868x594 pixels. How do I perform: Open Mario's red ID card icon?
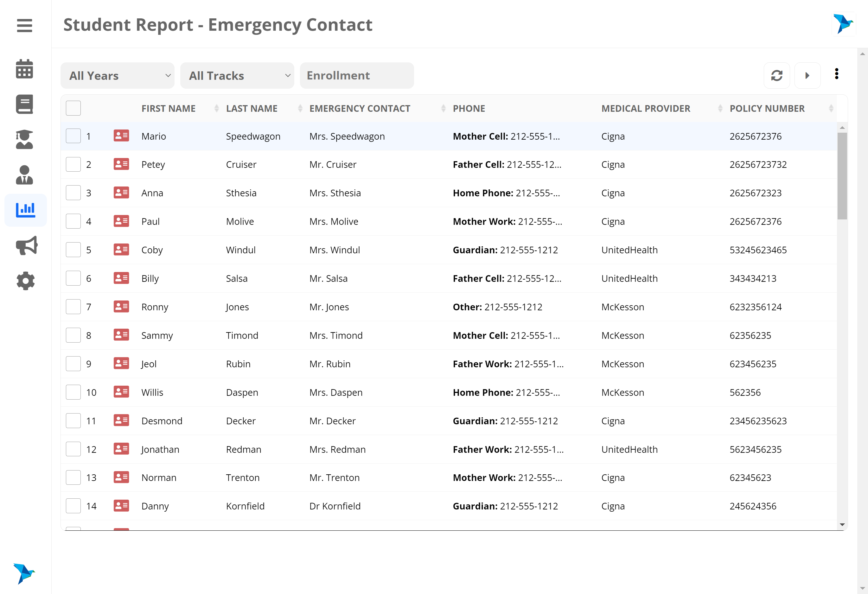121,136
